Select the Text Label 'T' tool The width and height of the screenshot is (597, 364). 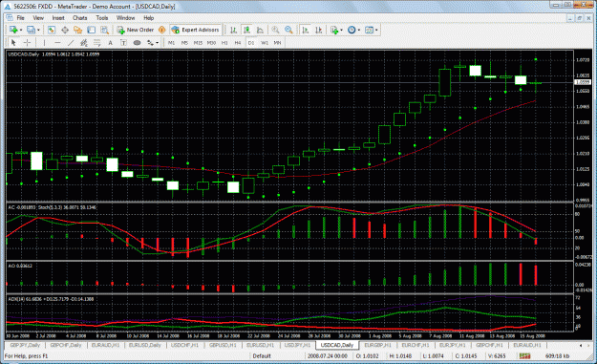tap(123, 43)
